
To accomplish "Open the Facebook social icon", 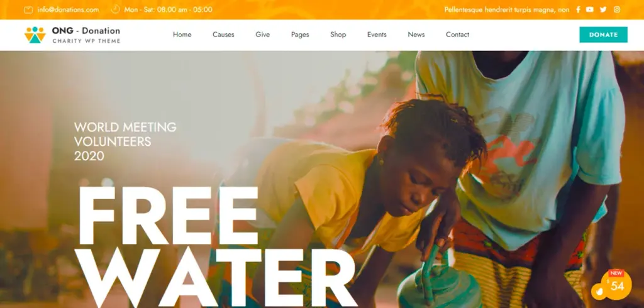I will click(578, 9).
